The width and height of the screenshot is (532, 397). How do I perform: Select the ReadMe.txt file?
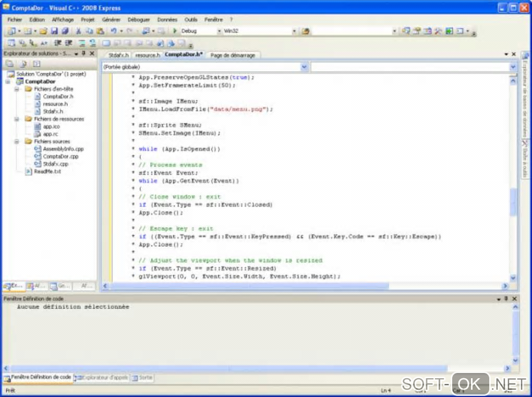pos(47,171)
